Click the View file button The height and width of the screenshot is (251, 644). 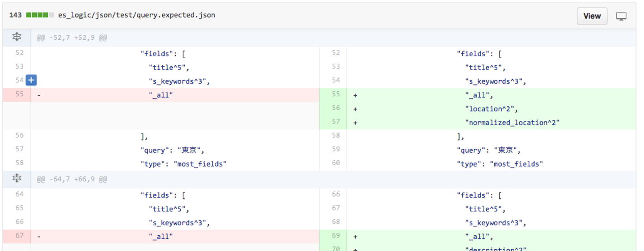(x=592, y=16)
